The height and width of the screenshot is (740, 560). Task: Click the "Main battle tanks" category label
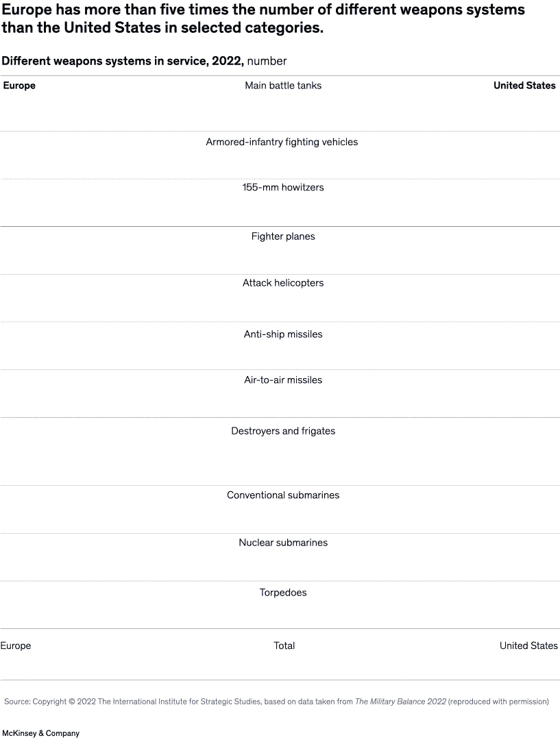(283, 86)
